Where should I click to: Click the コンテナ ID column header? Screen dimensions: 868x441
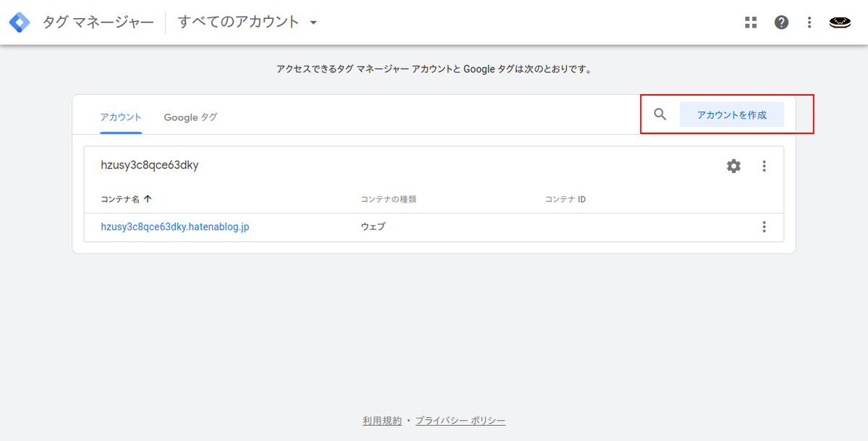pyautogui.click(x=565, y=199)
